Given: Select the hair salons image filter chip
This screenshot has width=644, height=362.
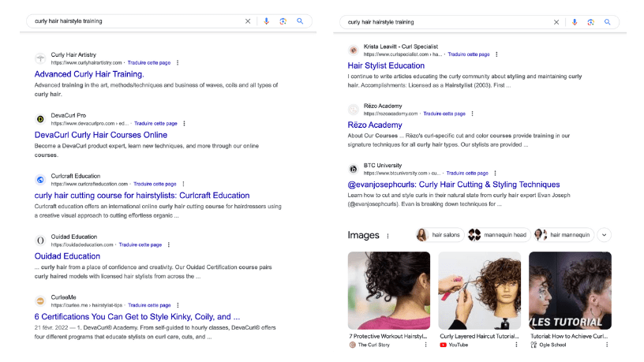Looking at the screenshot, I should (439, 235).
